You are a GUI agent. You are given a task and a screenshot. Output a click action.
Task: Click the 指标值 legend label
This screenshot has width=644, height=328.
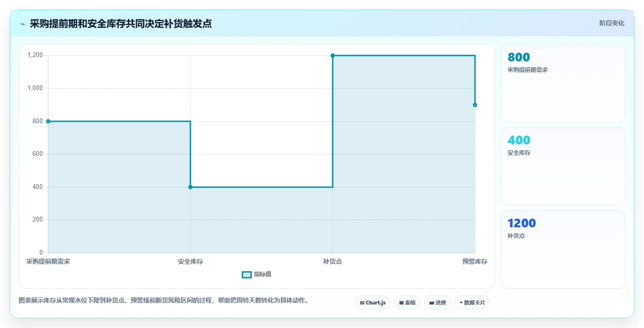point(262,274)
